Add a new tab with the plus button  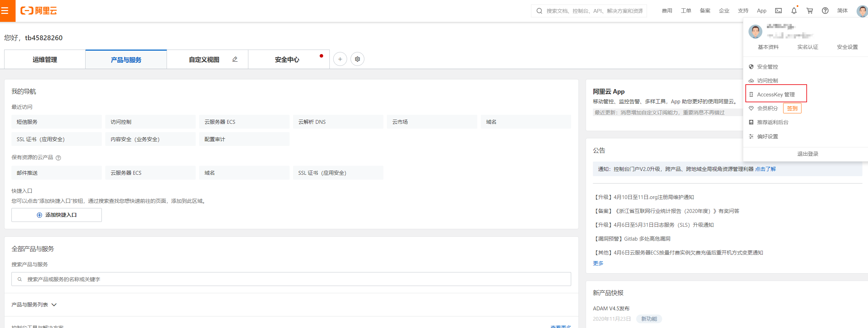pyautogui.click(x=340, y=59)
